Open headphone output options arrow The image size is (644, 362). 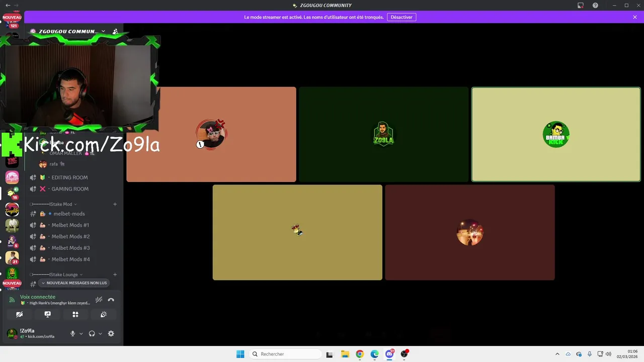tap(100, 333)
